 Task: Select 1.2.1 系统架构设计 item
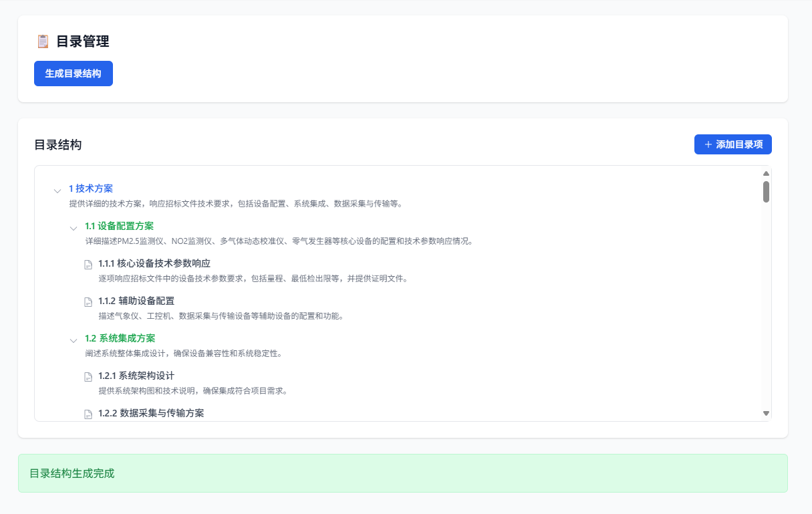pos(136,376)
